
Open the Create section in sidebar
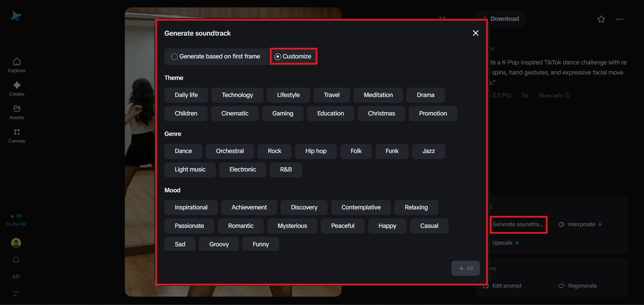(x=17, y=89)
